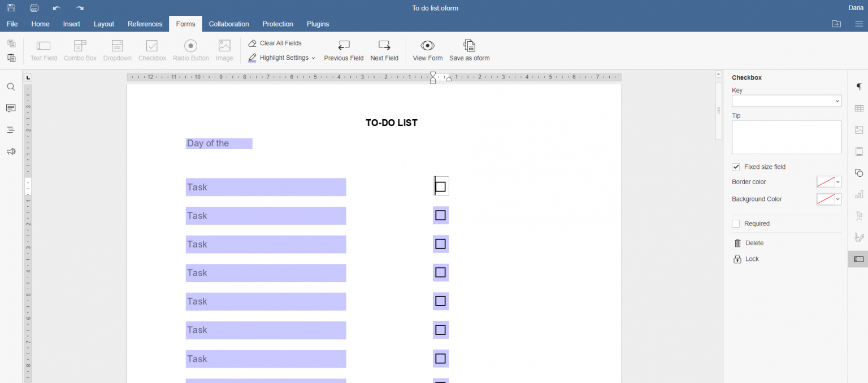Open chart settings panel
868x383 pixels.
tap(858, 194)
